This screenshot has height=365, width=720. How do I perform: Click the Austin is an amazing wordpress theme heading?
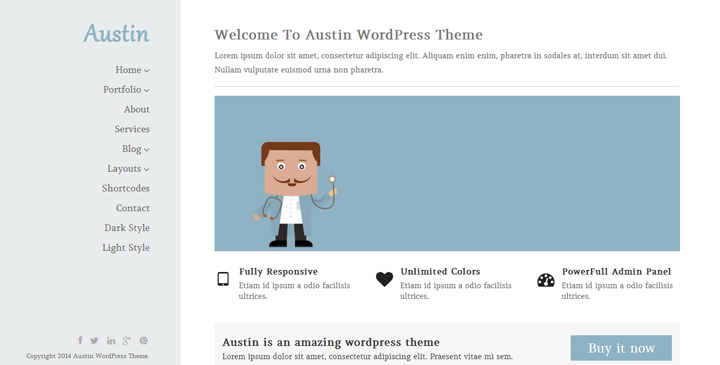[331, 342]
